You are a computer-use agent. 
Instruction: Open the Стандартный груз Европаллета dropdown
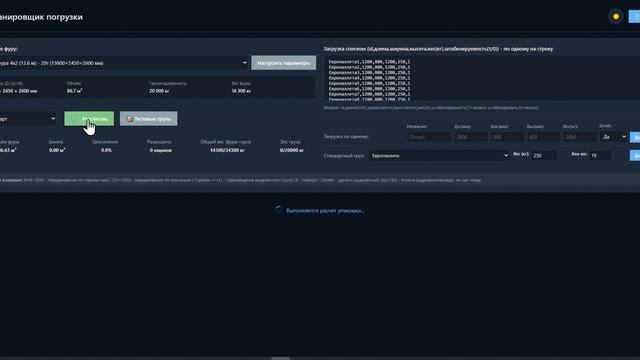pyautogui.click(x=438, y=156)
